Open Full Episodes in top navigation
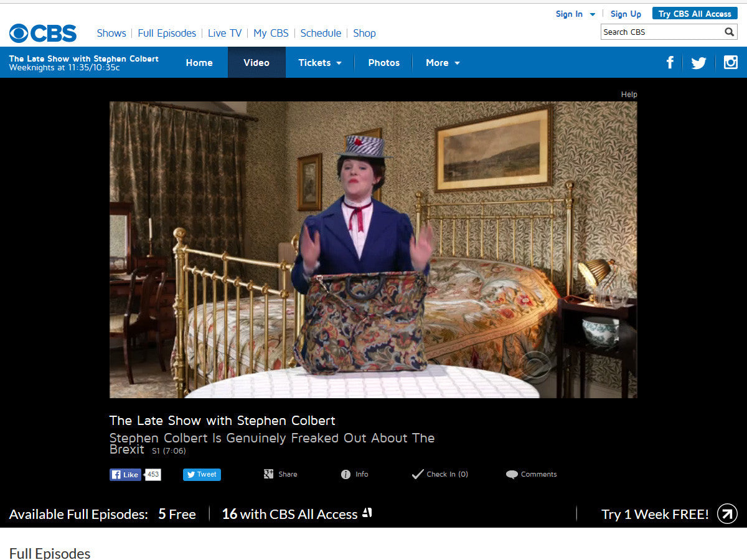The height and width of the screenshot is (560, 747). click(x=167, y=33)
